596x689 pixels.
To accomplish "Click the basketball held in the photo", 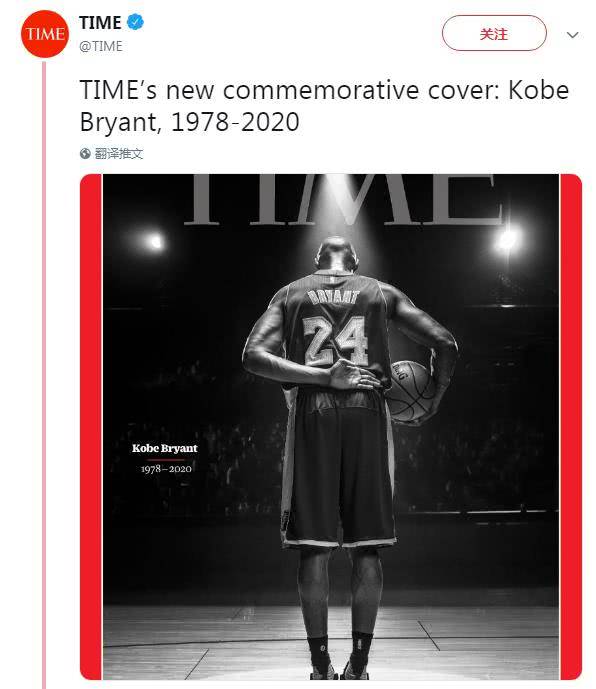I will tap(411, 392).
